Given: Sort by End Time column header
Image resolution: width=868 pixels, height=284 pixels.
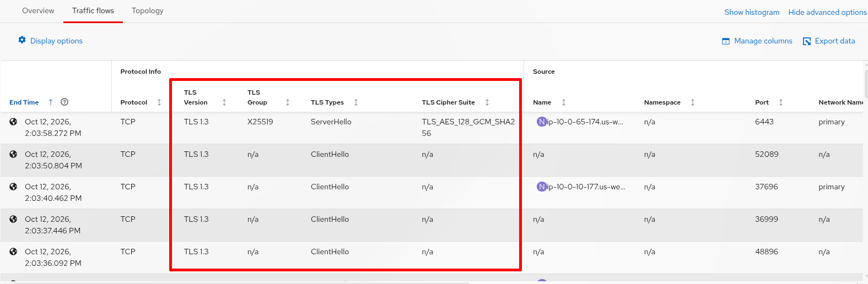Looking at the screenshot, I should (x=24, y=102).
